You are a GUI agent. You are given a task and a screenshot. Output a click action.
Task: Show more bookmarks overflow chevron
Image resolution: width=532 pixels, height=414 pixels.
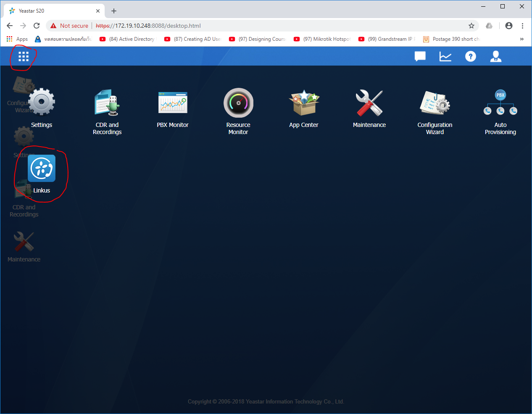pyautogui.click(x=521, y=39)
